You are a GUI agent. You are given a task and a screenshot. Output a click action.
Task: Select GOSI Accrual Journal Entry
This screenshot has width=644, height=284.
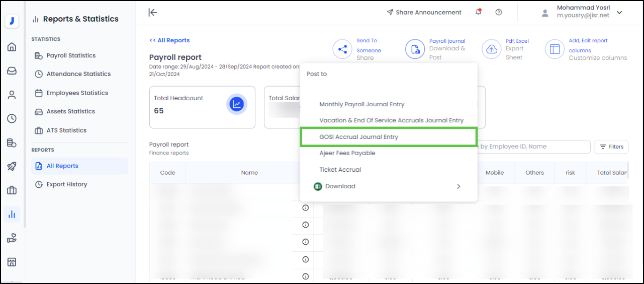click(358, 137)
